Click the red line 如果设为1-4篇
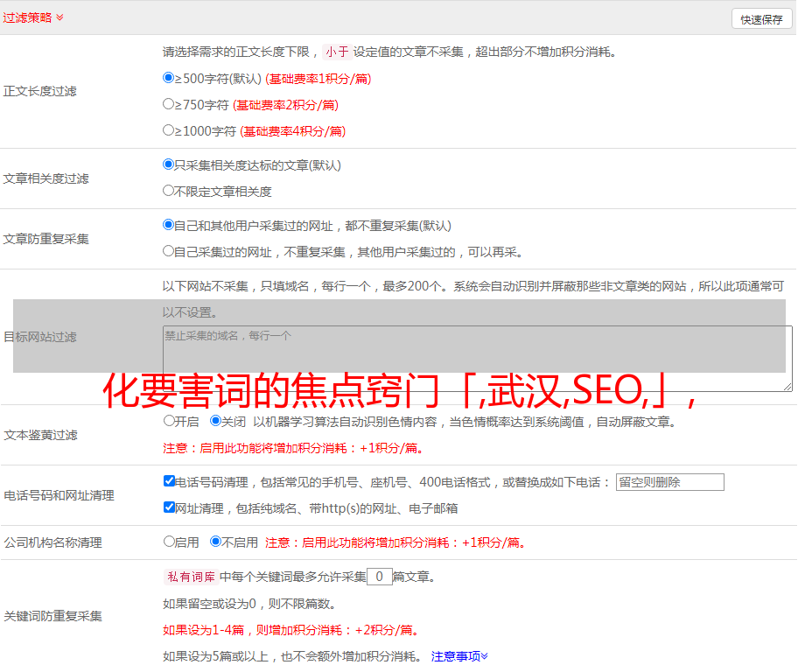 [x=292, y=630]
